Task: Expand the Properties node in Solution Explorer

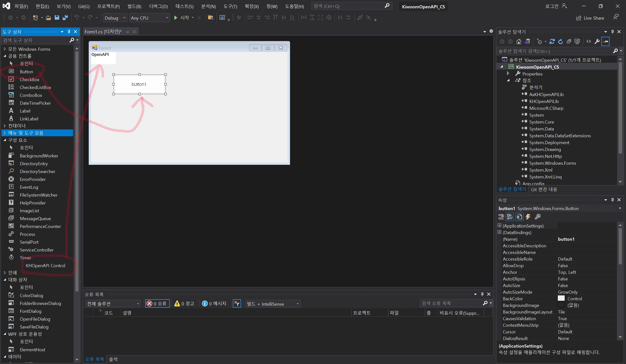Action: pyautogui.click(x=508, y=74)
